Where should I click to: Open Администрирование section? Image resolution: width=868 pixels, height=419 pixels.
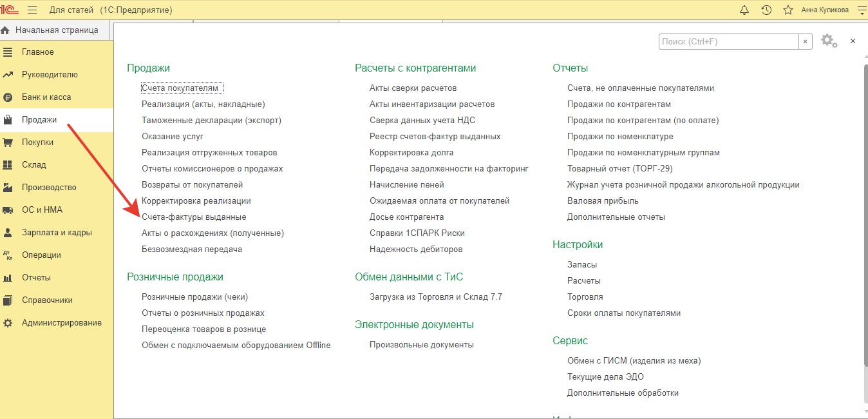point(61,322)
